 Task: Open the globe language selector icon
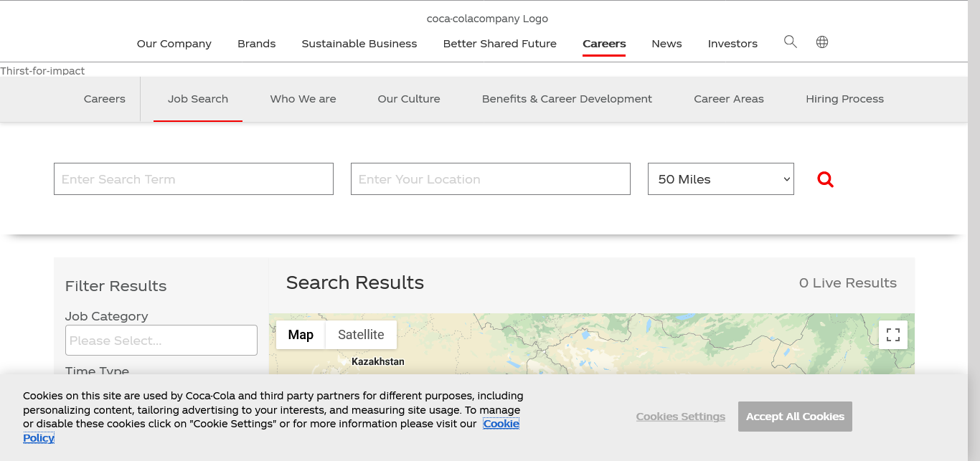coord(822,42)
